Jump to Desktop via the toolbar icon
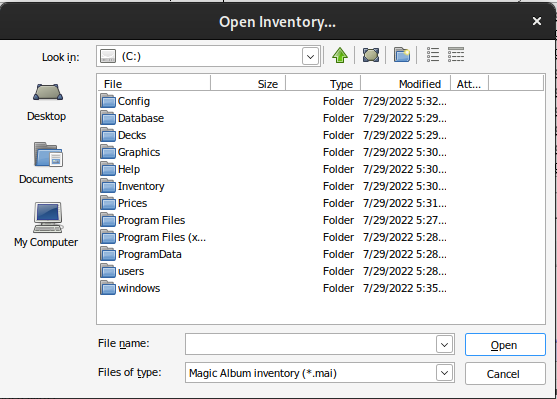557x399 pixels. click(371, 55)
